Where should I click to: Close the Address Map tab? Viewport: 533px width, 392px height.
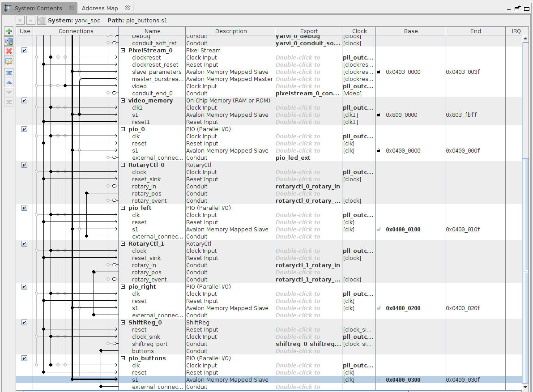click(127, 8)
